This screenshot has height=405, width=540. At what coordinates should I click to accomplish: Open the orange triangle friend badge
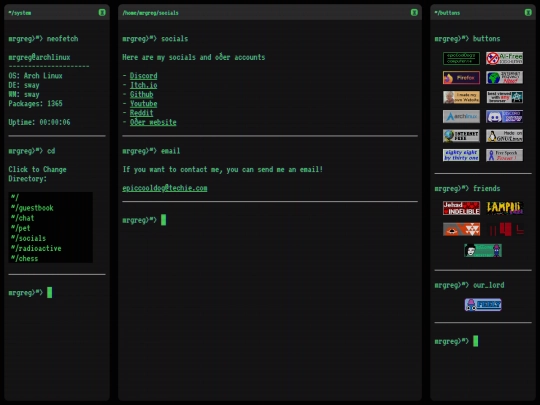[461, 229]
